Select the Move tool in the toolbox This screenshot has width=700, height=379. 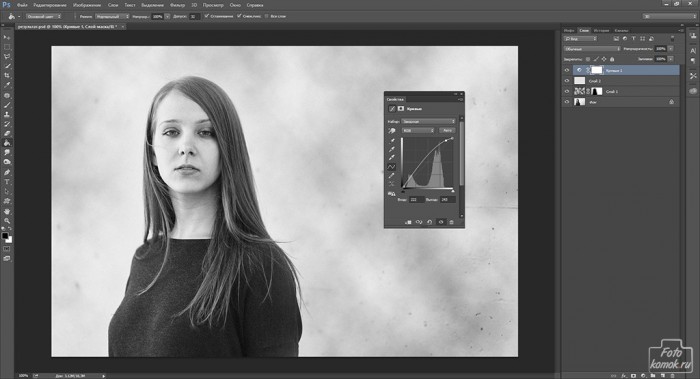click(7, 37)
